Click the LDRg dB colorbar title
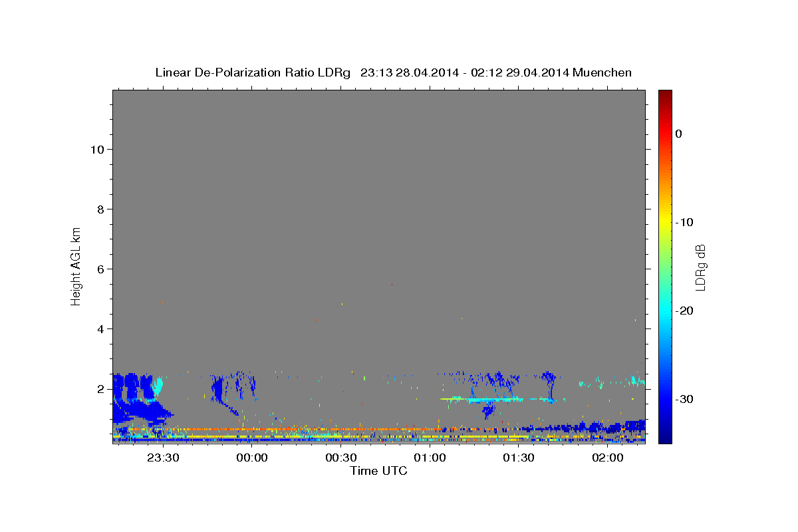This screenshot has width=798, height=532. [x=700, y=267]
